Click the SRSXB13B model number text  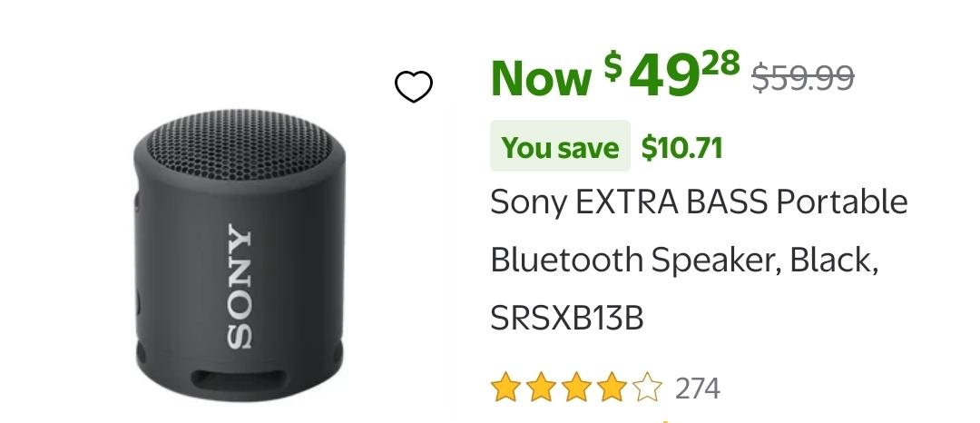pos(567,319)
